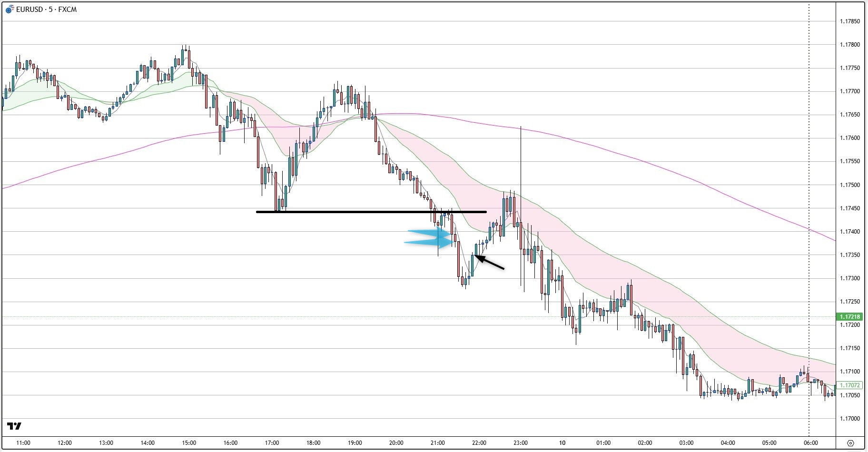Select the black arrow annotation on the chart
Screen dimensions: 868x452
(490, 263)
